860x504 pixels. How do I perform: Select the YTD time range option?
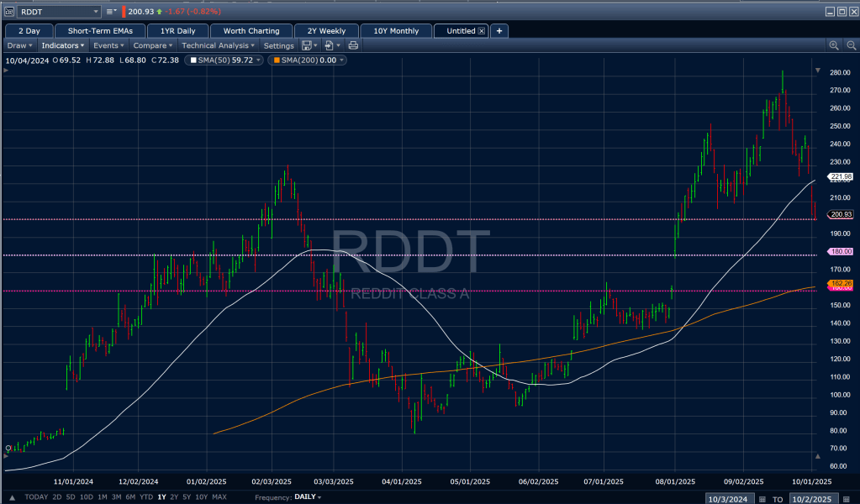[x=145, y=497]
